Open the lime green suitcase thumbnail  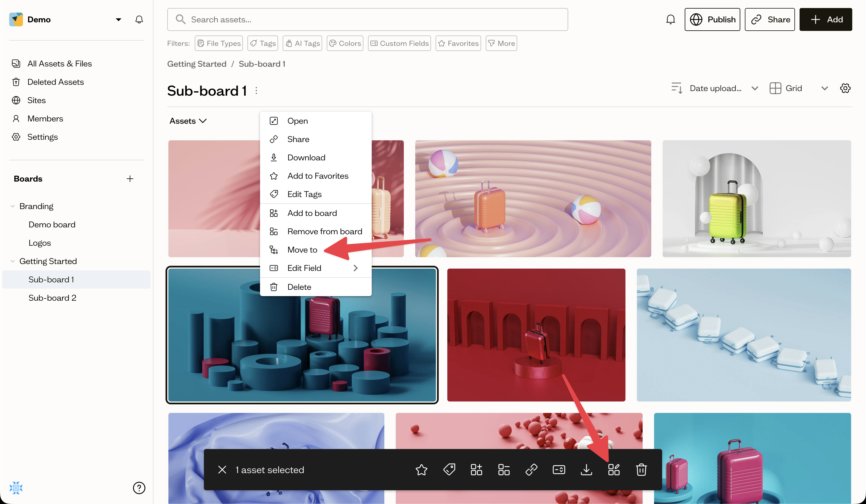point(757,198)
